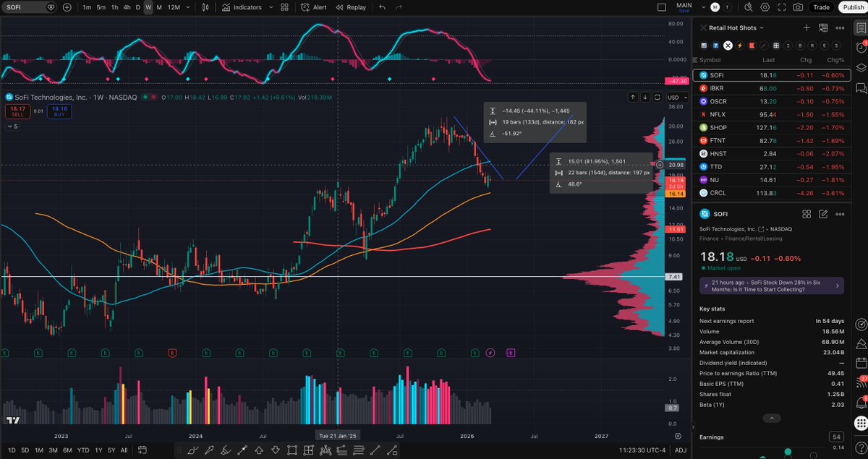The height and width of the screenshot is (459, 868).
Task: Click the 7.41 horizontal line price label
Action: (675, 277)
